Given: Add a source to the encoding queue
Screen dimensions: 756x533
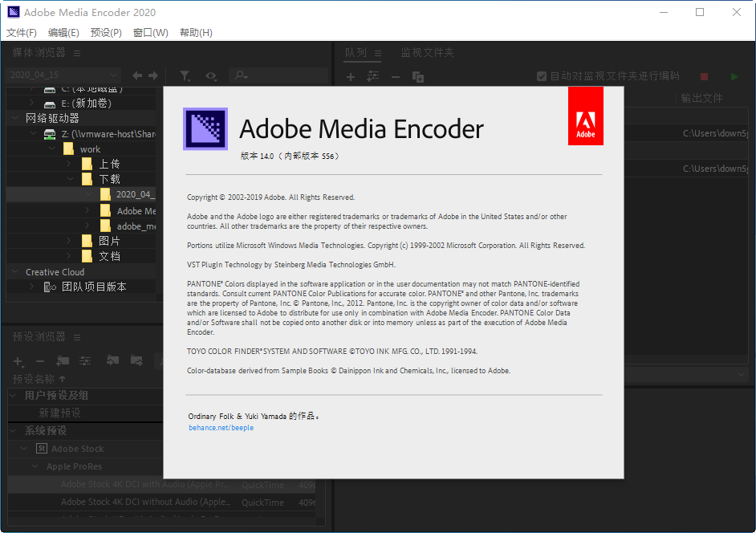Looking at the screenshot, I should (350, 76).
